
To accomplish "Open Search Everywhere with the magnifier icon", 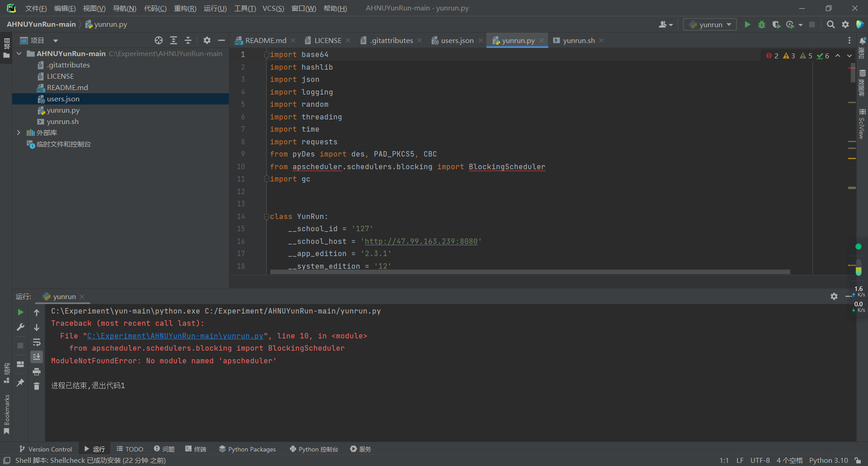I will [x=831, y=24].
